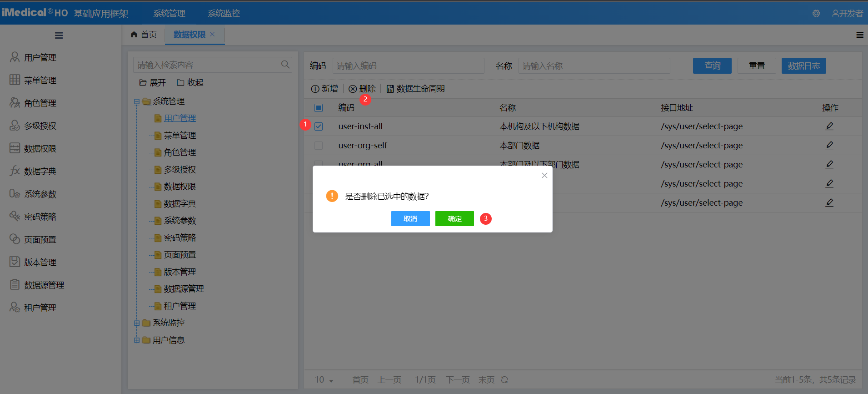Open the page size dropdown showing 10

click(x=324, y=379)
